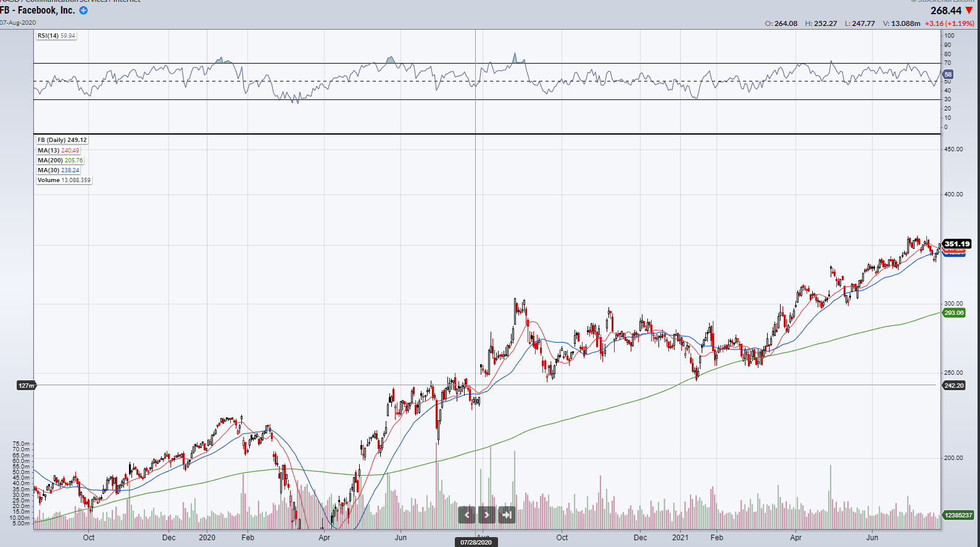Click the 07-Aug-2020 date text

18,23
